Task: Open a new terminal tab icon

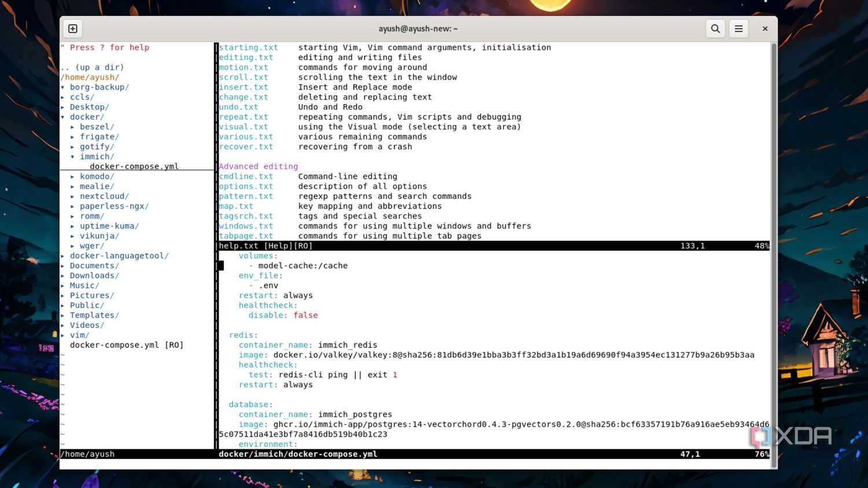Action: point(73,29)
